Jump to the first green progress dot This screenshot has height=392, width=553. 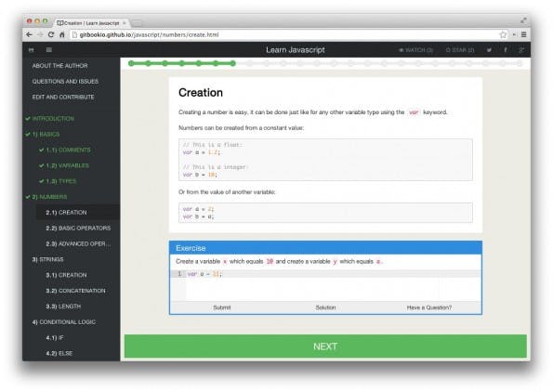click(x=131, y=63)
